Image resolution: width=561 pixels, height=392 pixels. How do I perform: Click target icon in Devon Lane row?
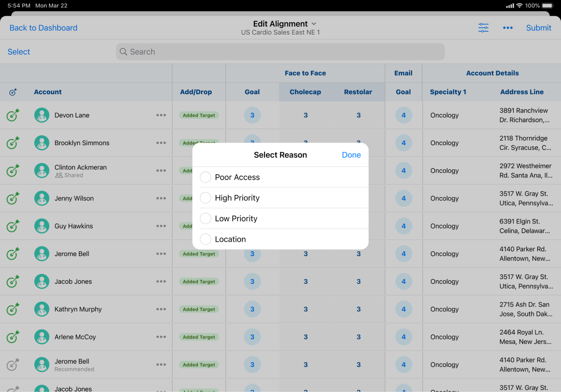click(x=13, y=115)
